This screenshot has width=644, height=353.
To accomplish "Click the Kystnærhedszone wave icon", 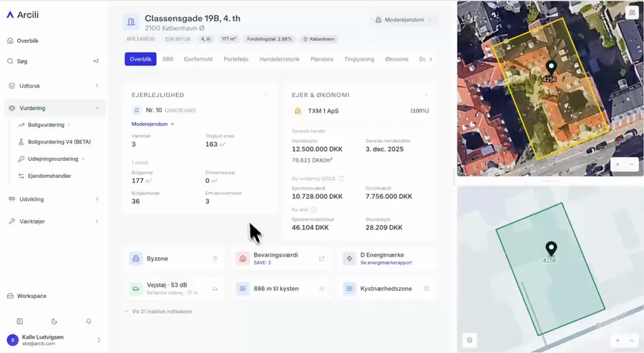I will click(349, 289).
